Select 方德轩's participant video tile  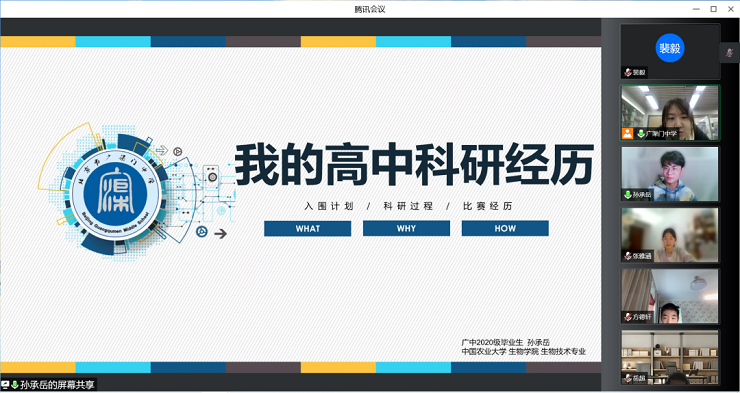click(x=670, y=296)
